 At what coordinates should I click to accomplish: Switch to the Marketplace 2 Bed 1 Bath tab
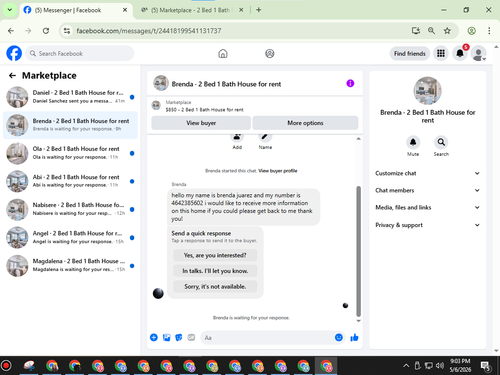(192, 10)
